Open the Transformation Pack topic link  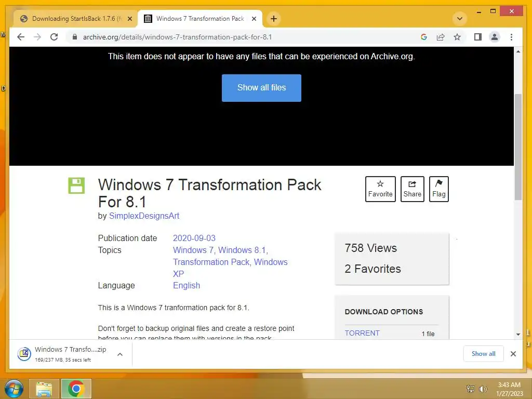(211, 262)
